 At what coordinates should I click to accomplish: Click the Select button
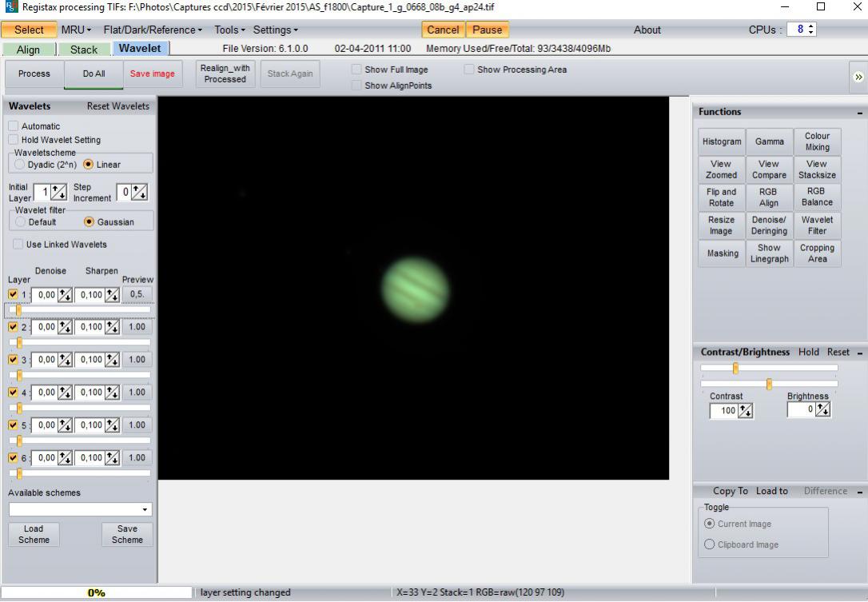[29, 30]
